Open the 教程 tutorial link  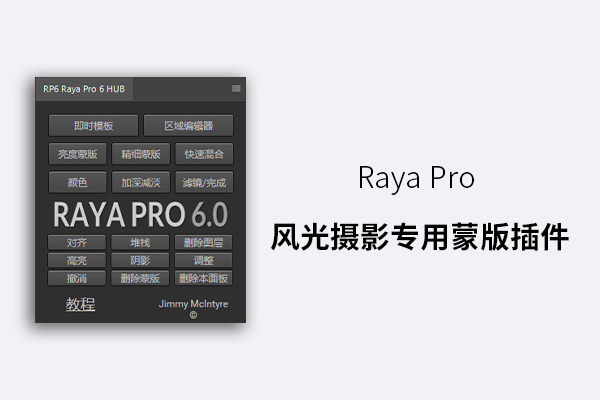(x=80, y=304)
